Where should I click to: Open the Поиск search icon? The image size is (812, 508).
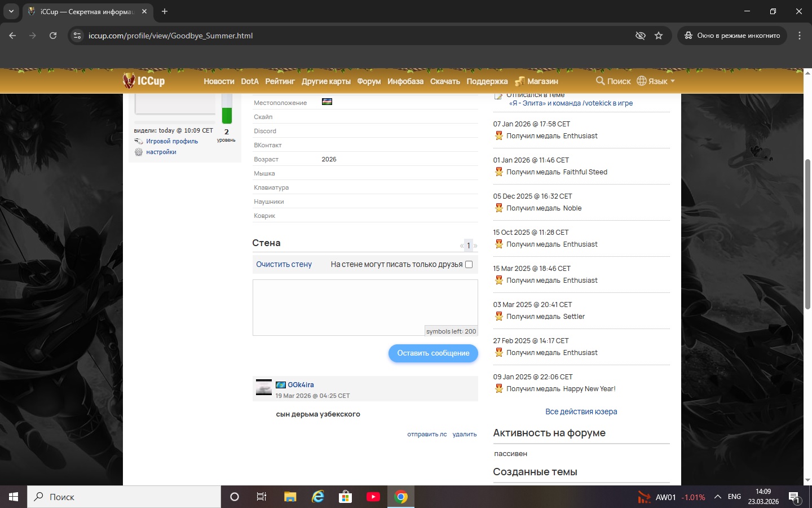coord(613,81)
